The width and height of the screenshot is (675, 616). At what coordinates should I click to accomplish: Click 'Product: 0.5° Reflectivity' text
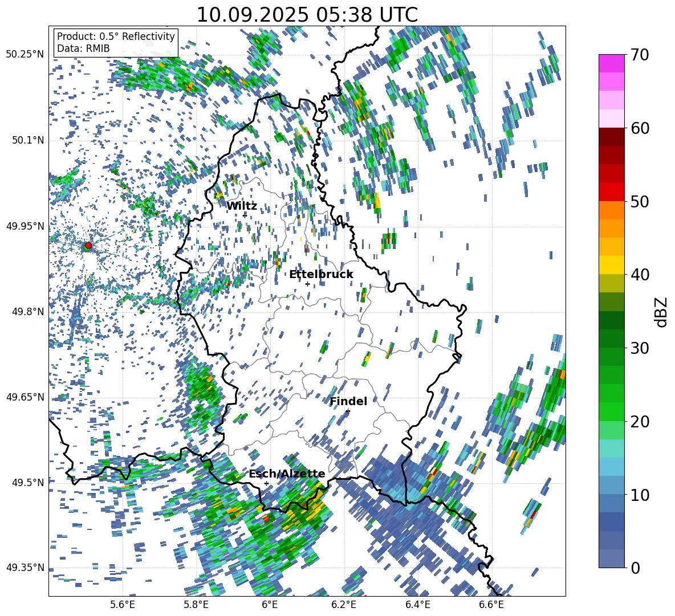(116, 36)
